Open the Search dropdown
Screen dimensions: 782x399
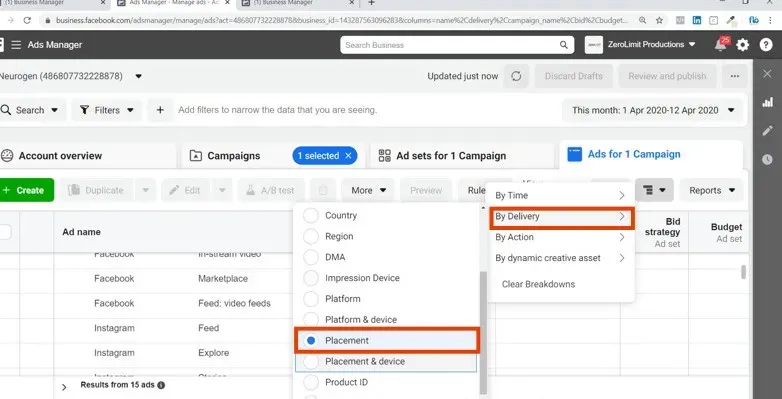(31, 110)
